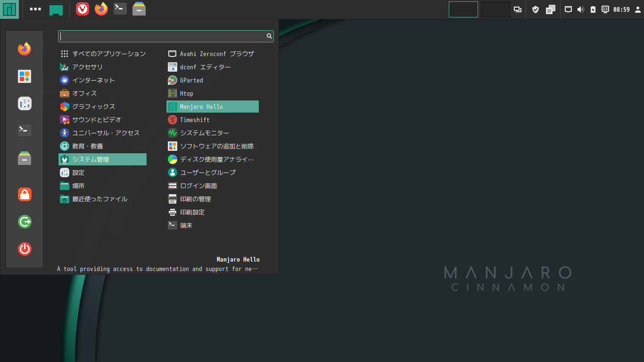Lock the screen with the orange padlock
The height and width of the screenshot is (362, 644).
[x=25, y=194]
